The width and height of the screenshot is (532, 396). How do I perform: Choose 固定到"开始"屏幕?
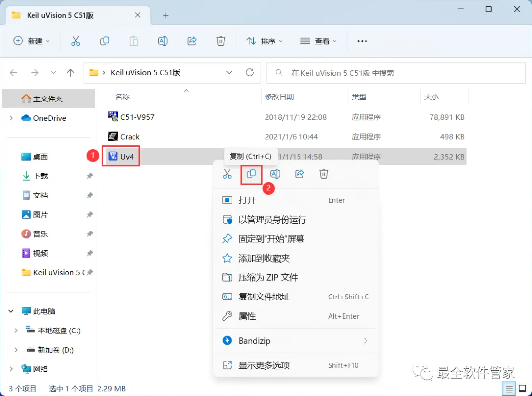click(x=296, y=239)
